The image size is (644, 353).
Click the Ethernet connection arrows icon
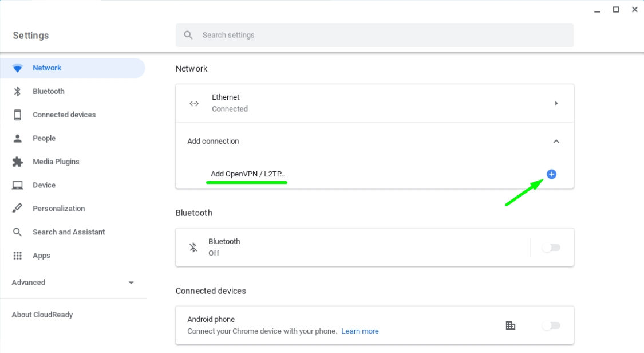194,104
